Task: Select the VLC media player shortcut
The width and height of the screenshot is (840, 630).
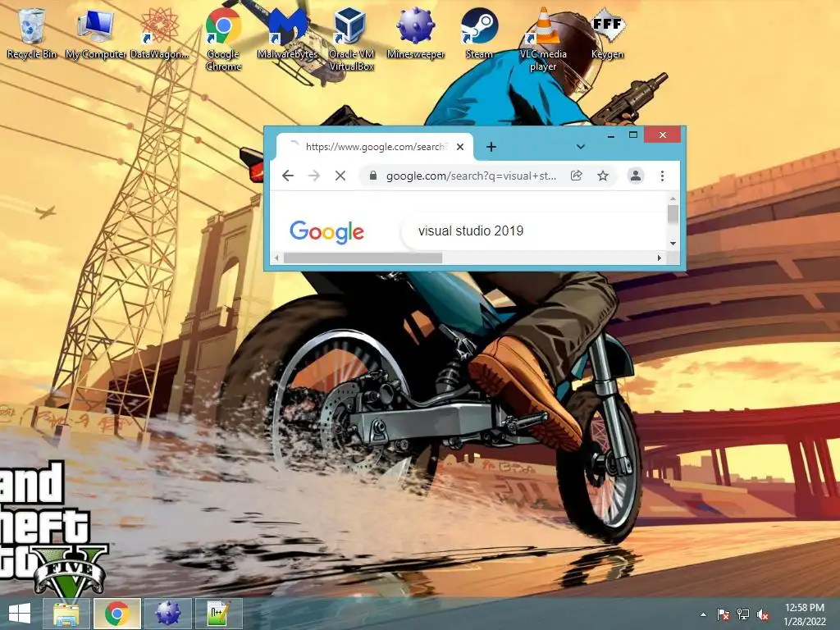Action: pos(543,39)
